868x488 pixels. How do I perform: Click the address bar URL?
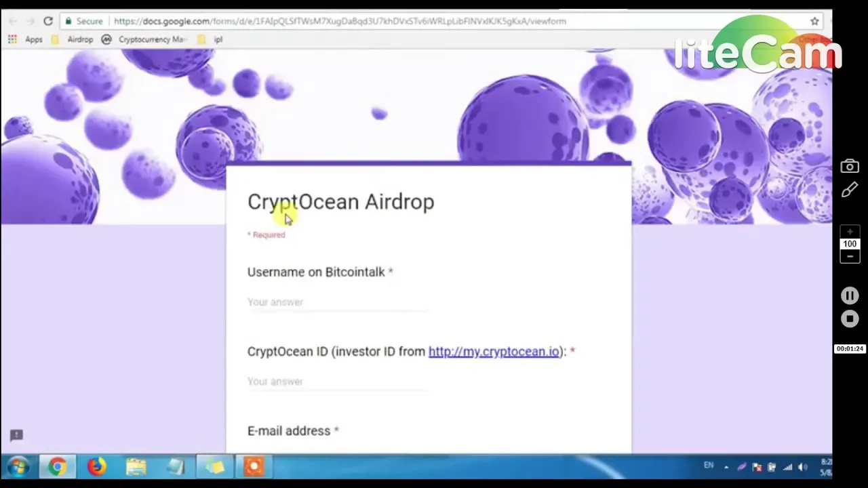pyautogui.click(x=340, y=21)
